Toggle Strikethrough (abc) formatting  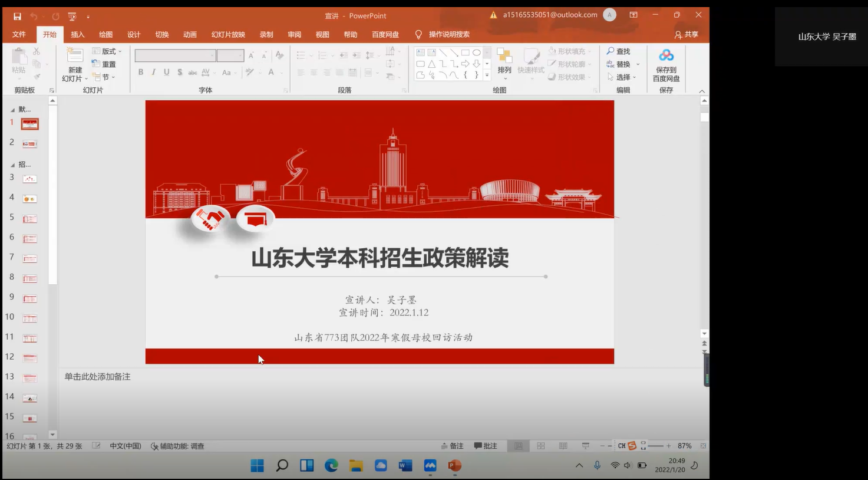[x=193, y=73]
